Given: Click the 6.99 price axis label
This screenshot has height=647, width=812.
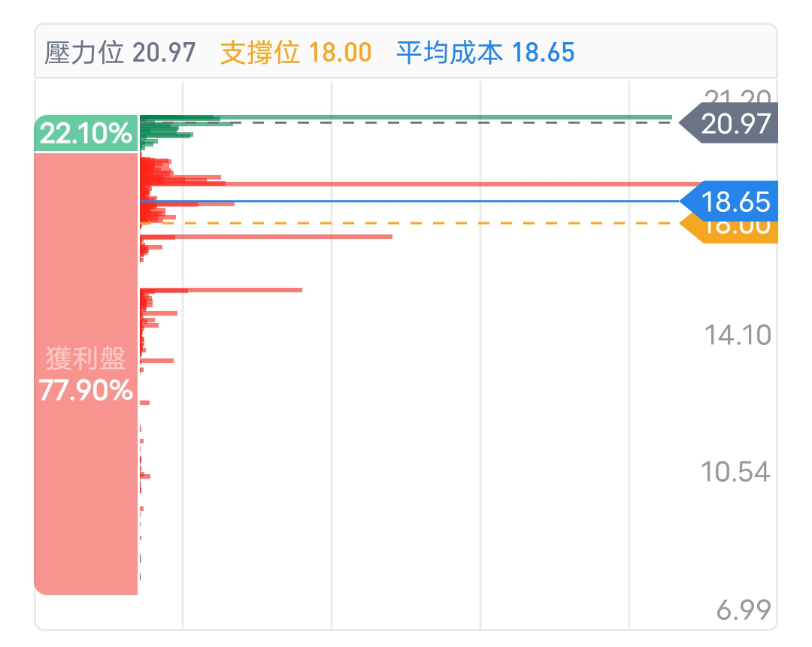Looking at the screenshot, I should [x=744, y=609].
